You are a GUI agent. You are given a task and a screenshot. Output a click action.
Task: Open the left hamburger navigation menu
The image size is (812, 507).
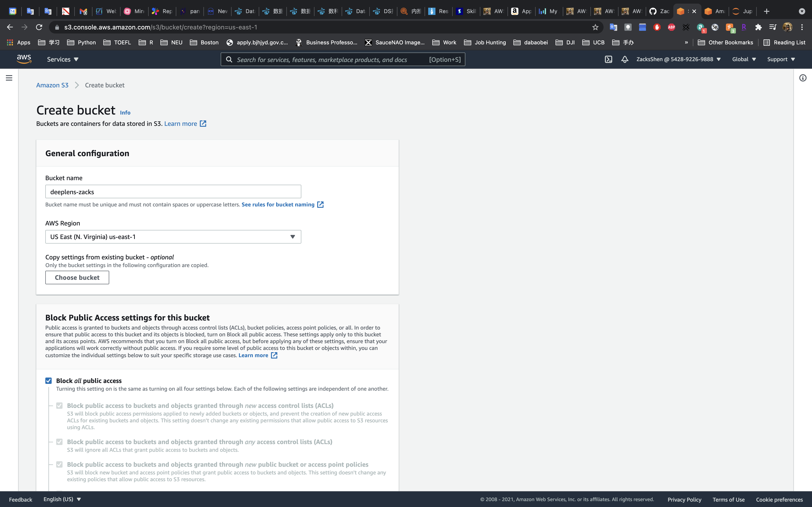click(9, 78)
